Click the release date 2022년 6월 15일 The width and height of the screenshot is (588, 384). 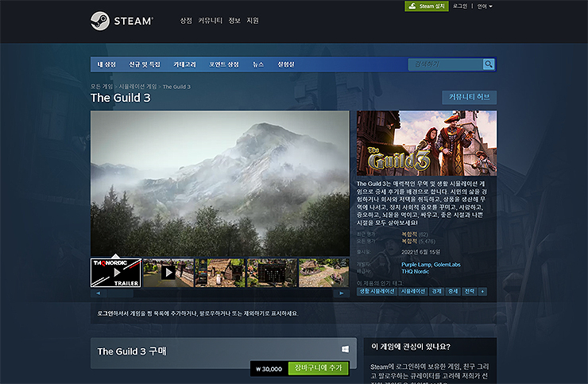pyautogui.click(x=421, y=252)
